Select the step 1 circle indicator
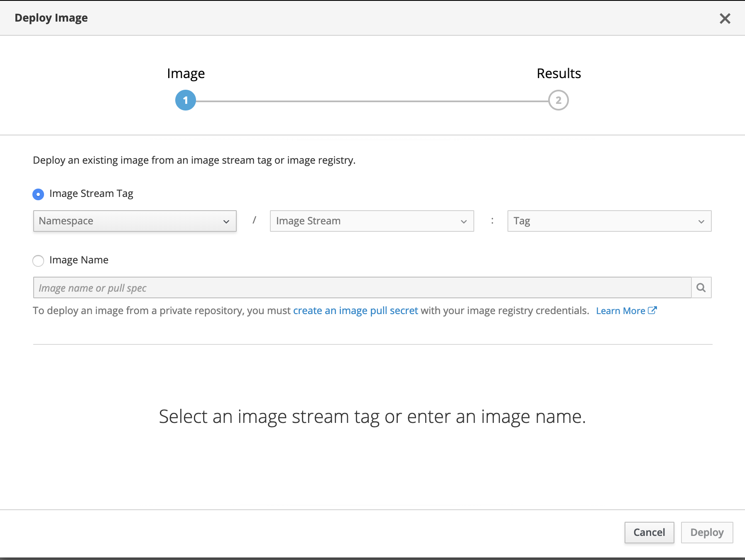Viewport: 745px width, 560px height. (x=185, y=100)
